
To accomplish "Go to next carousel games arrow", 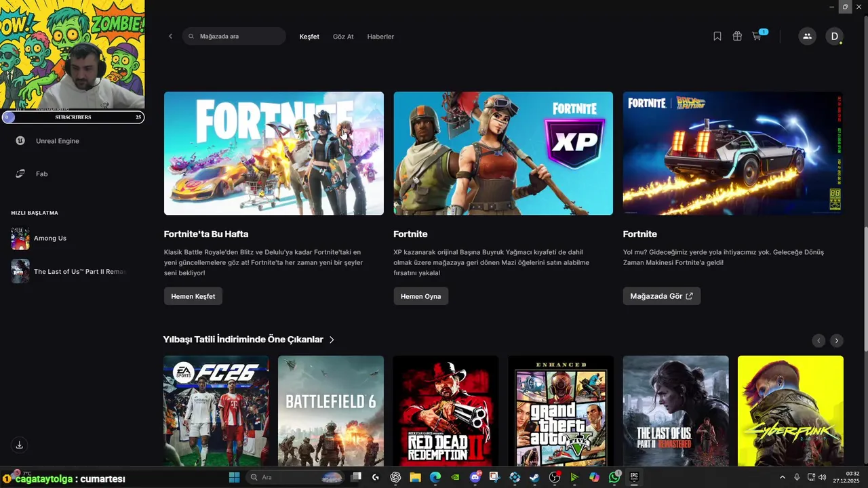I will tap(837, 340).
